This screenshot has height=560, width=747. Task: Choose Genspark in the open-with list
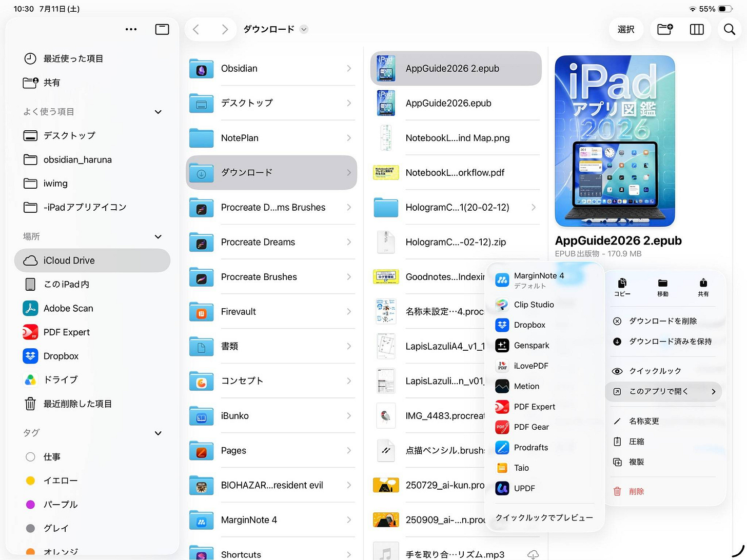(544, 346)
